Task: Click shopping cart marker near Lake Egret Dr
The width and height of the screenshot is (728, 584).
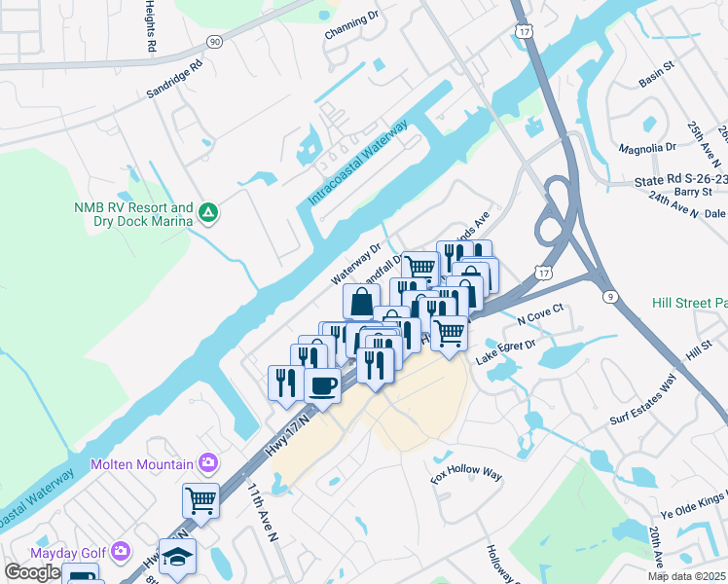Action: click(x=450, y=335)
